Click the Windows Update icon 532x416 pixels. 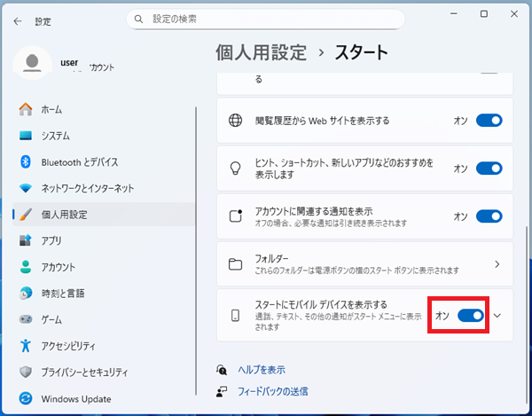pos(25,398)
